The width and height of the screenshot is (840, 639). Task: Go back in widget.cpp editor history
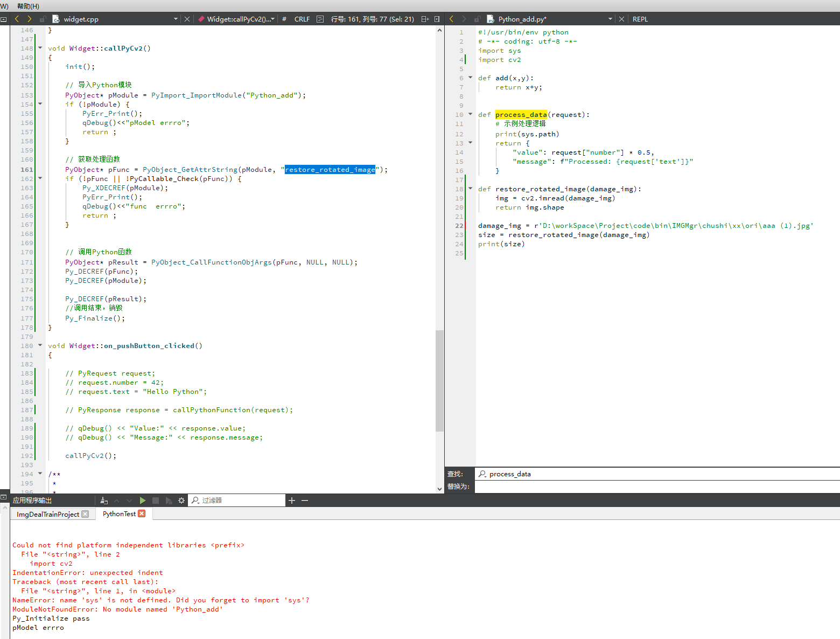tap(17, 19)
